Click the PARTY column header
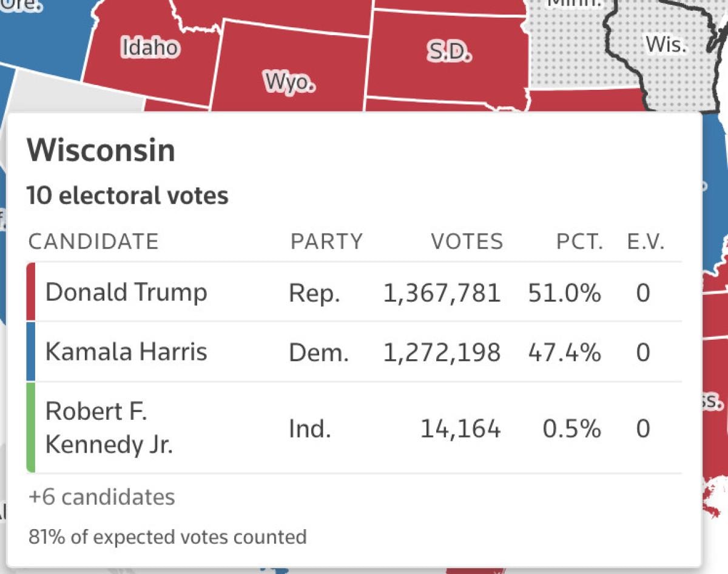The image size is (728, 574). tap(326, 241)
